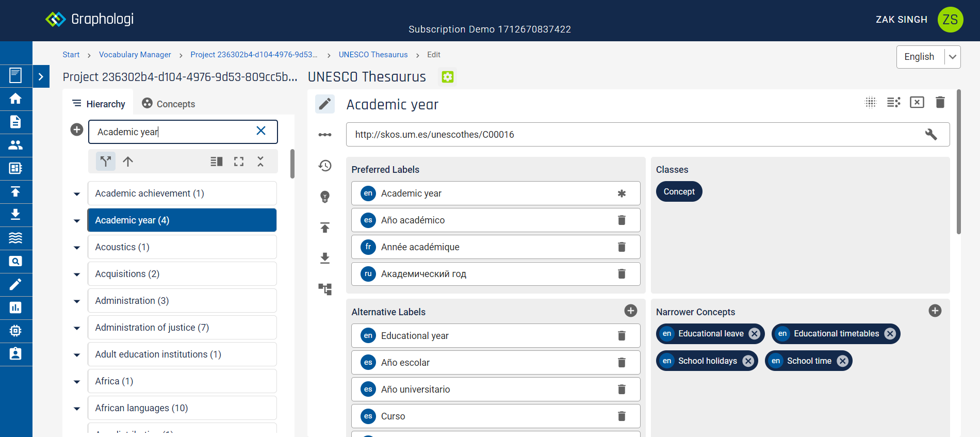Click the boxed X close icon
This screenshot has height=437, width=980.
tap(917, 102)
